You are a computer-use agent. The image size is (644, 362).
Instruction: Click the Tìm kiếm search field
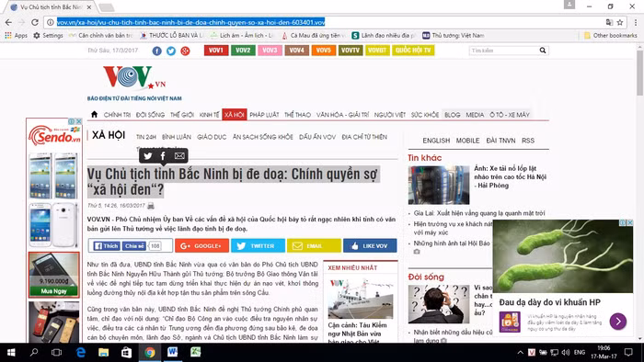click(x=503, y=51)
